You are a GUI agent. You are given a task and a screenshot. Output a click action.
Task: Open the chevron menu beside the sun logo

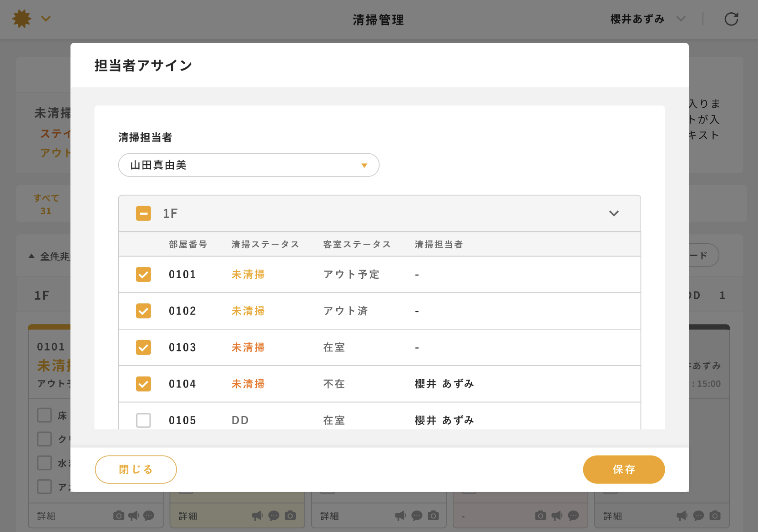[46, 19]
